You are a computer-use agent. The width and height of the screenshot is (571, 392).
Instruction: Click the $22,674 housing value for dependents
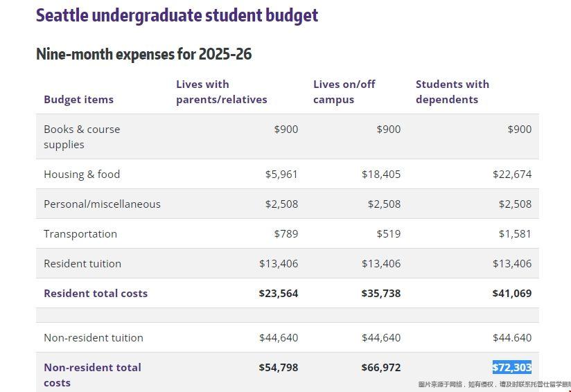[x=512, y=174]
